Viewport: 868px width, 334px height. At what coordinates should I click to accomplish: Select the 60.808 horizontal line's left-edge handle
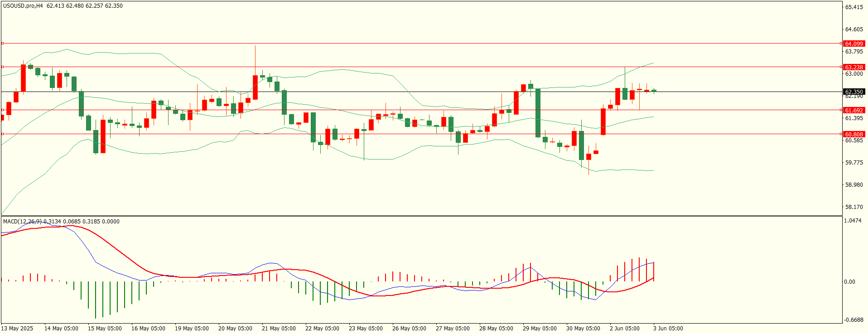pyautogui.click(x=2, y=134)
